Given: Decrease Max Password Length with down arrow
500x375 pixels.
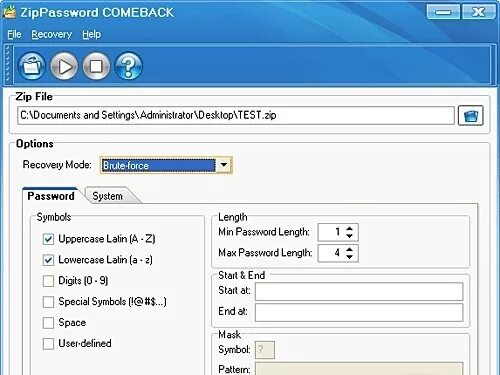Looking at the screenshot, I should 349,257.
